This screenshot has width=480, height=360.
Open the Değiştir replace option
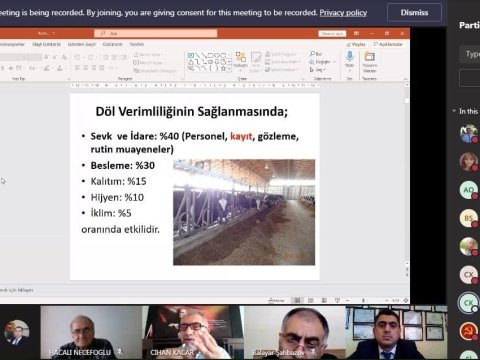(x=322, y=62)
